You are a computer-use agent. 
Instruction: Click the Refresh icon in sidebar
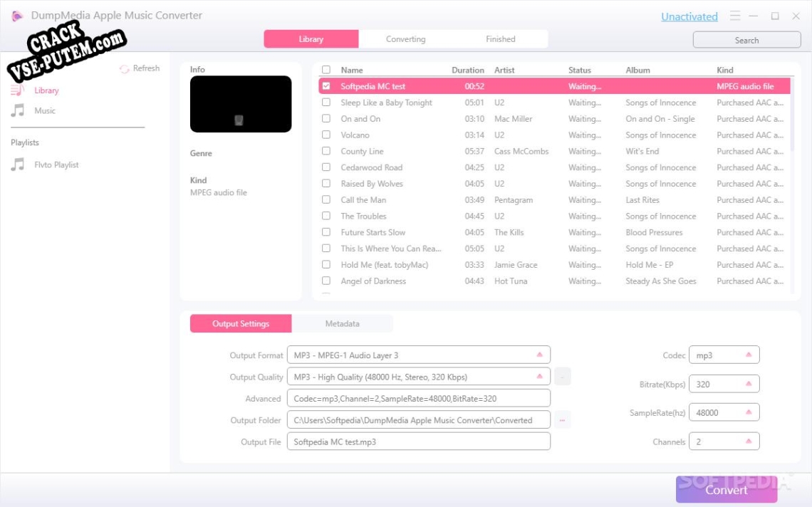coord(124,69)
